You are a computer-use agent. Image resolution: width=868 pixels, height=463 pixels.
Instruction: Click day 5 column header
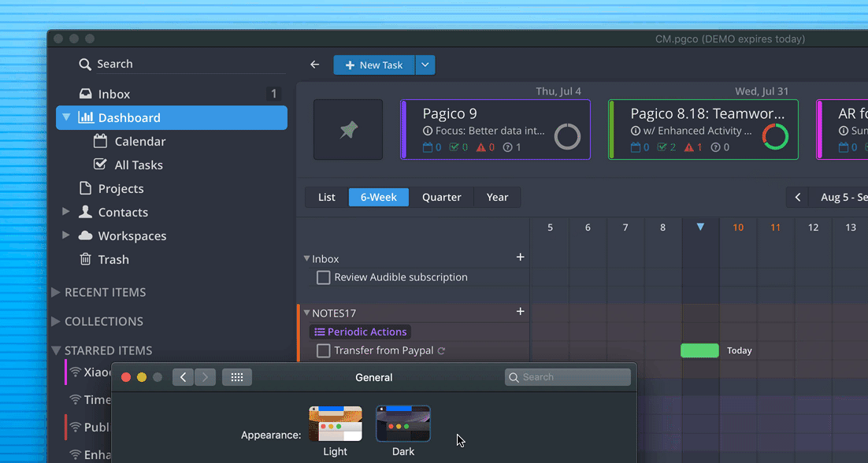click(550, 228)
